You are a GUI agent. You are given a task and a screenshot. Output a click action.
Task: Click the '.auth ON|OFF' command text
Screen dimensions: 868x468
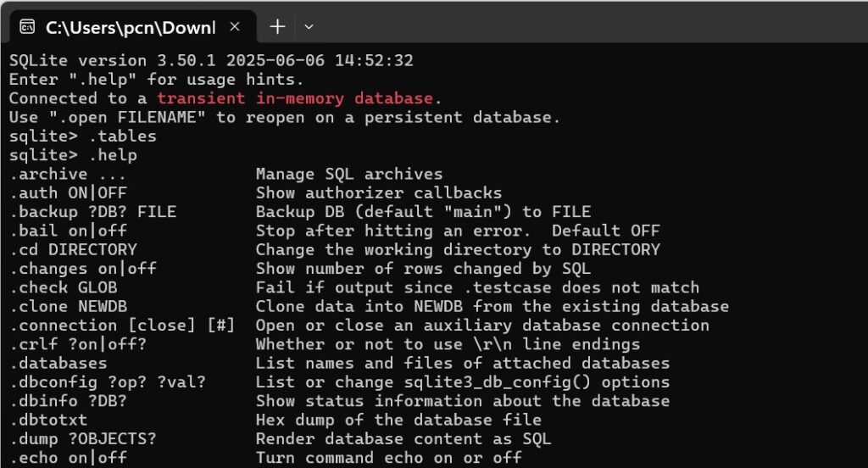coord(68,193)
